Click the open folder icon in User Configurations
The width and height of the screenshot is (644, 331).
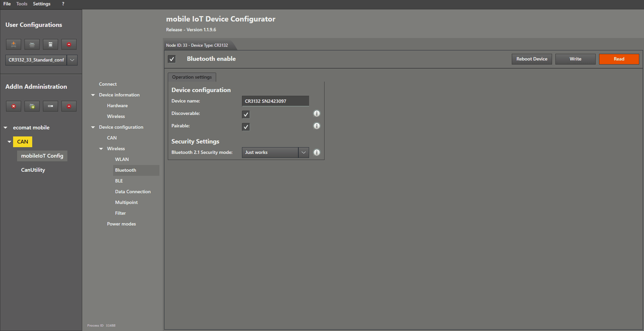pos(32,44)
